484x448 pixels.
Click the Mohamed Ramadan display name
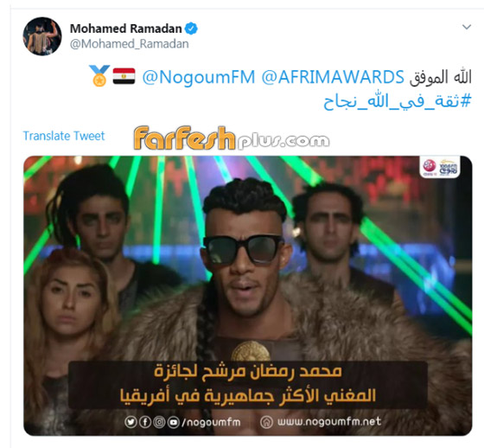coord(125,29)
